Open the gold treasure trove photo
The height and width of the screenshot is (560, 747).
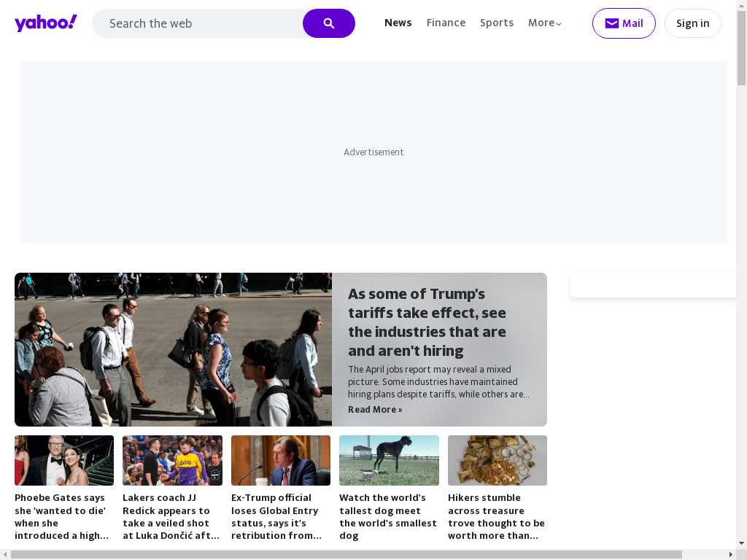click(498, 461)
